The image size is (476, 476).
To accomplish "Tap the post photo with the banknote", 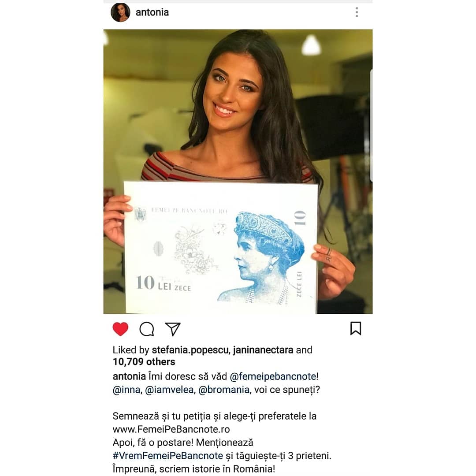I will [x=238, y=171].
